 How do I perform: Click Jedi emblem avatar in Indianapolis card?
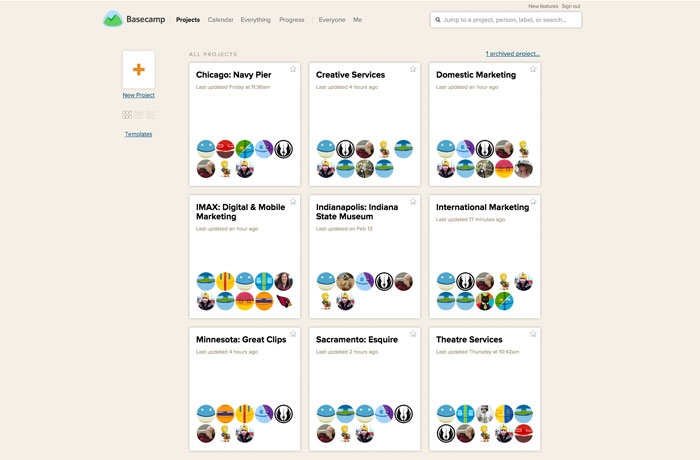(x=384, y=281)
